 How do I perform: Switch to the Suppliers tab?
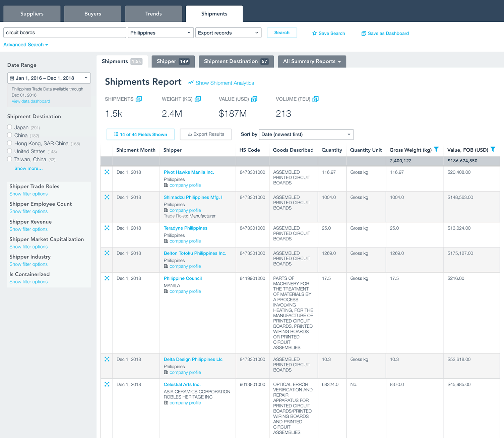(32, 14)
